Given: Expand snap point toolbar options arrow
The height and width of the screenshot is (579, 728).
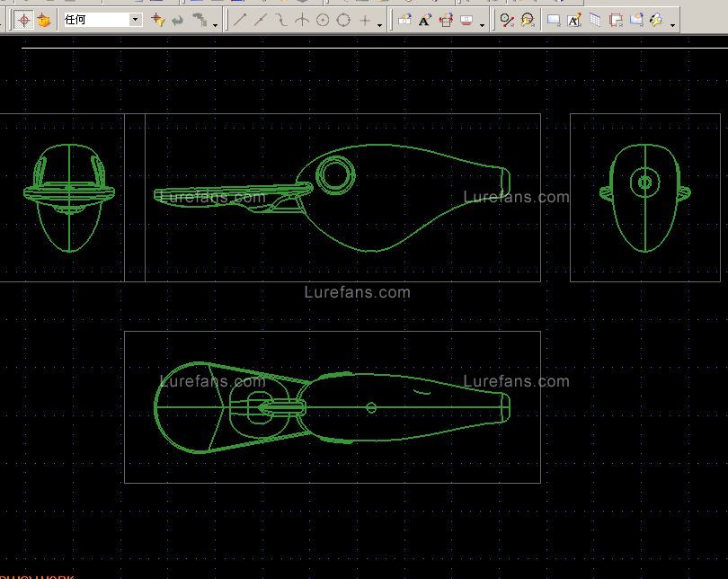Looking at the screenshot, I should [379, 24].
